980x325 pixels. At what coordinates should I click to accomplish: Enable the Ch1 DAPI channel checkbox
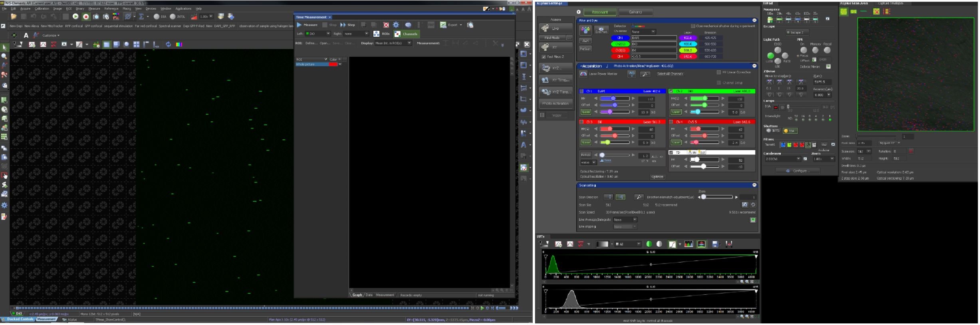pyautogui.click(x=582, y=91)
